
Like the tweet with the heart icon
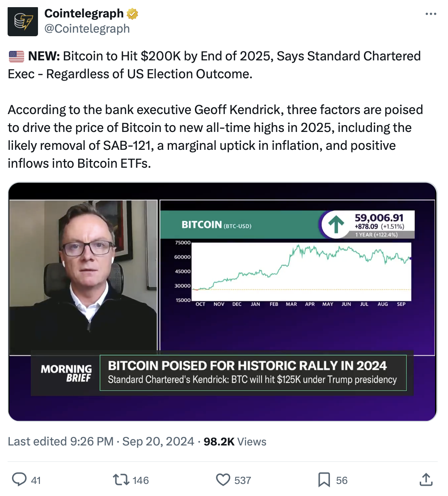tap(223, 479)
